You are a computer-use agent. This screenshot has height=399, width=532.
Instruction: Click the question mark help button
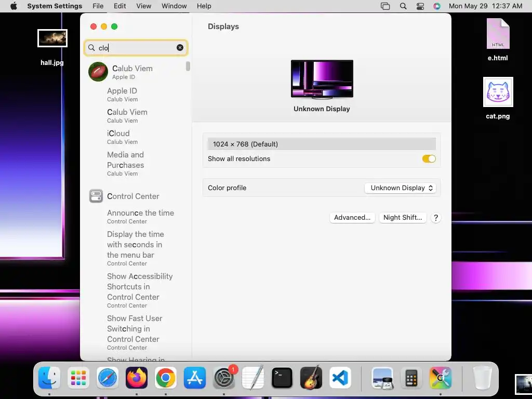point(436,218)
